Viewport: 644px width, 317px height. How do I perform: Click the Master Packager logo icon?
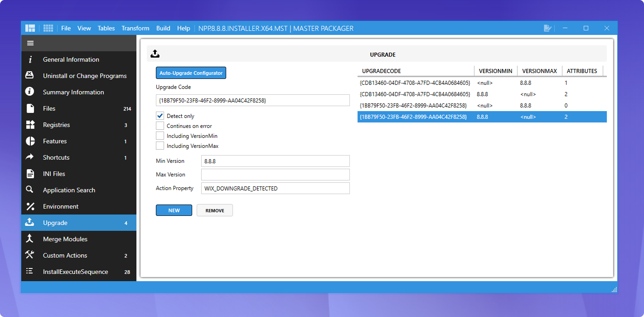tap(30, 28)
